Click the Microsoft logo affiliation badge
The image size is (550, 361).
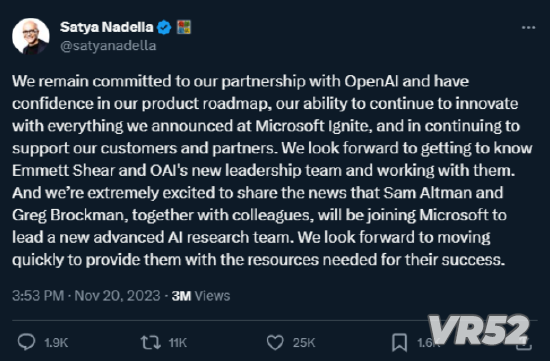(184, 27)
